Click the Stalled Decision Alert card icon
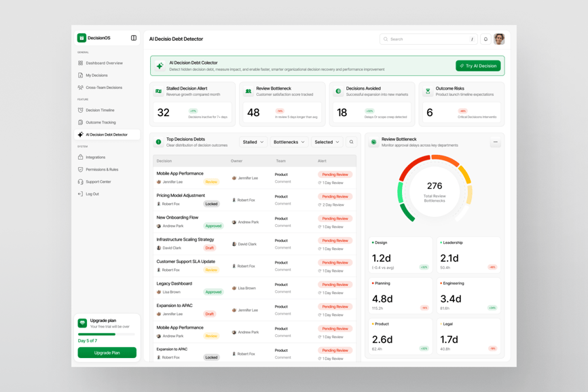The height and width of the screenshot is (392, 588). click(159, 91)
